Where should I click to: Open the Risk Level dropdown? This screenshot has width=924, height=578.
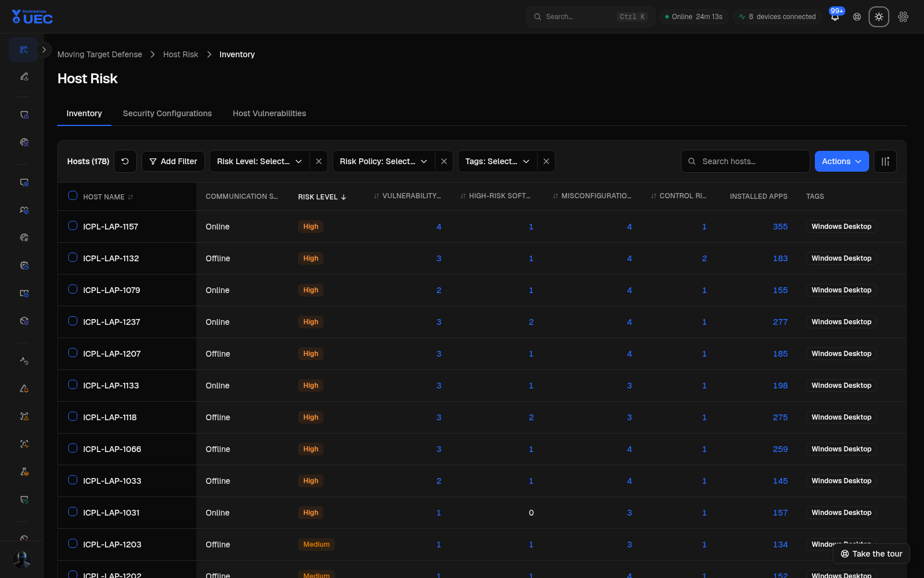point(260,161)
